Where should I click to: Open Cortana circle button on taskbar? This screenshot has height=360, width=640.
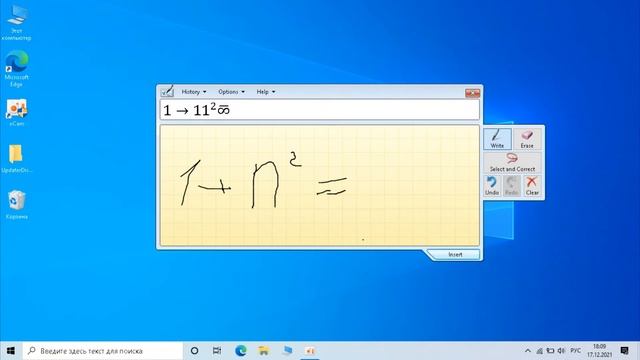click(x=194, y=351)
